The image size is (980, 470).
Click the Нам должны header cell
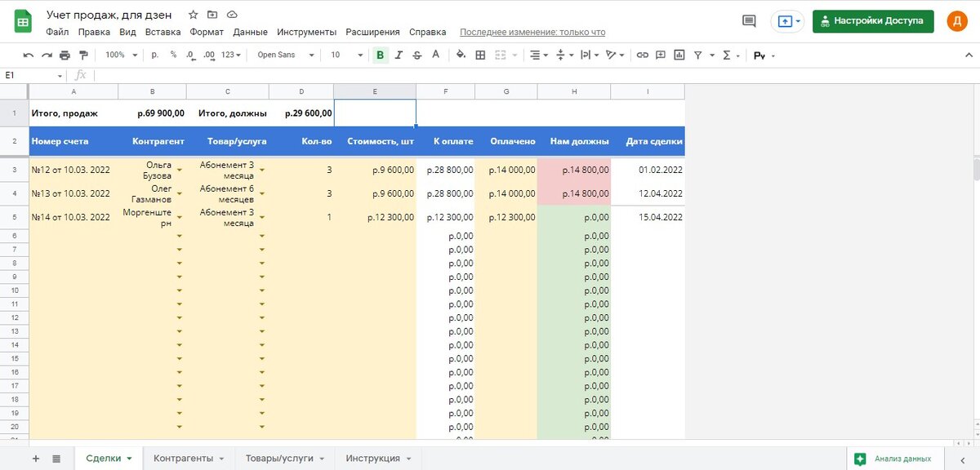[574, 141]
